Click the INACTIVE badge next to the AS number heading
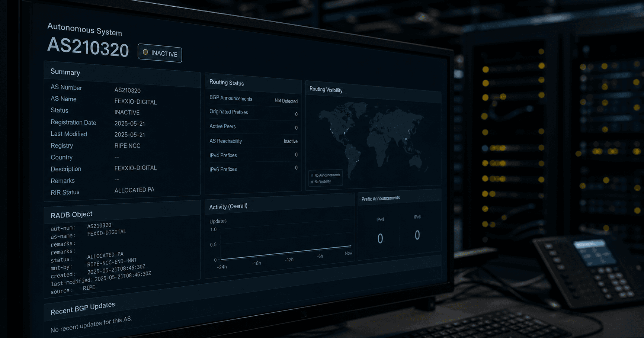Viewport: 644px width, 338px height. pyautogui.click(x=160, y=53)
